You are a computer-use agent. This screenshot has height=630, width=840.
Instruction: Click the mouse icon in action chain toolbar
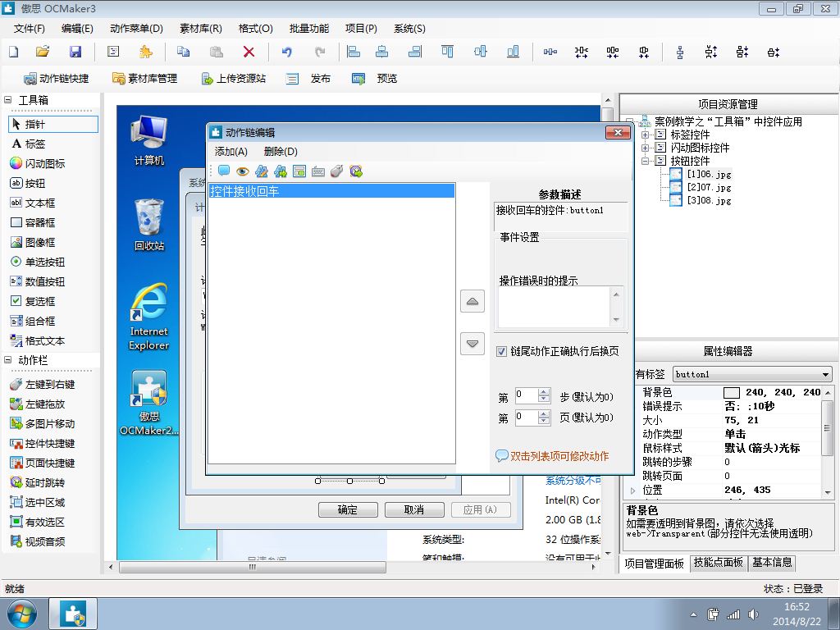[336, 171]
